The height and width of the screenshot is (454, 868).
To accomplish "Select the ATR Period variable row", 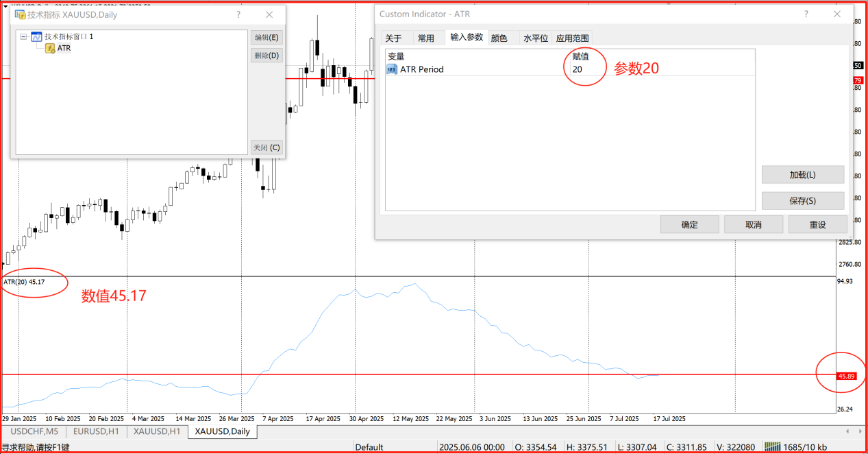I will pyautogui.click(x=570, y=69).
